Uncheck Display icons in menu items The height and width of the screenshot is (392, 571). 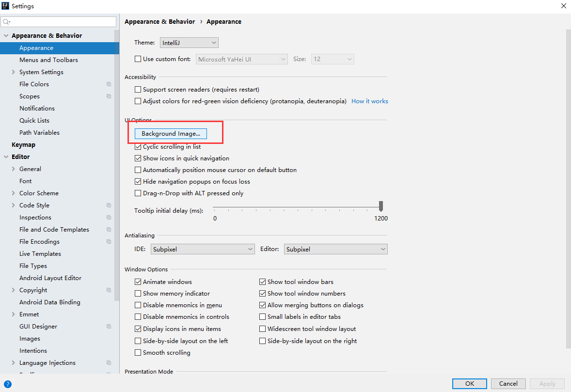coord(138,329)
